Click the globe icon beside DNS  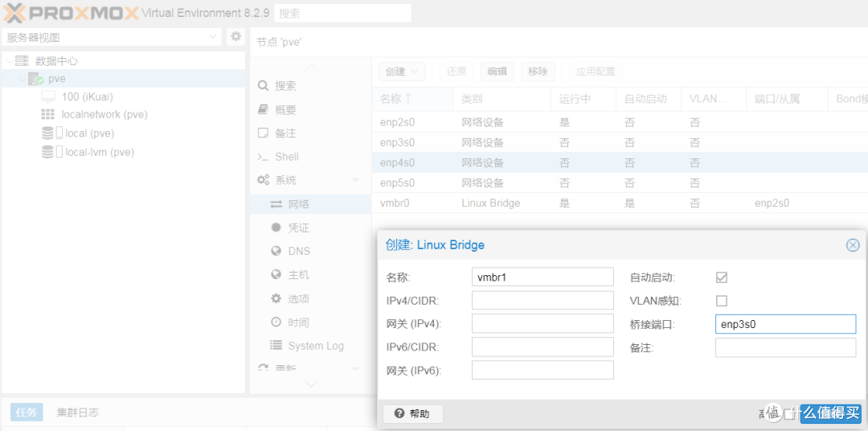pyautogui.click(x=276, y=252)
